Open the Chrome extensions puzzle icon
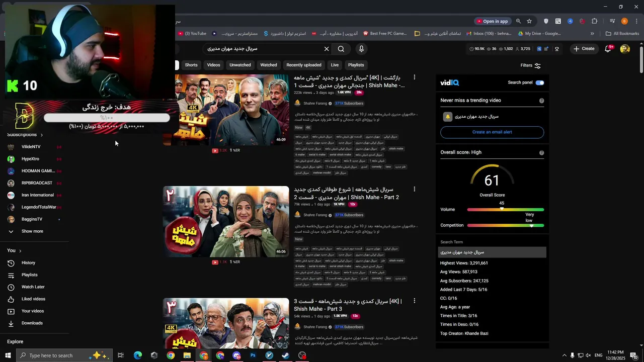Screen dimensions: 644x362 tap(595, 21)
